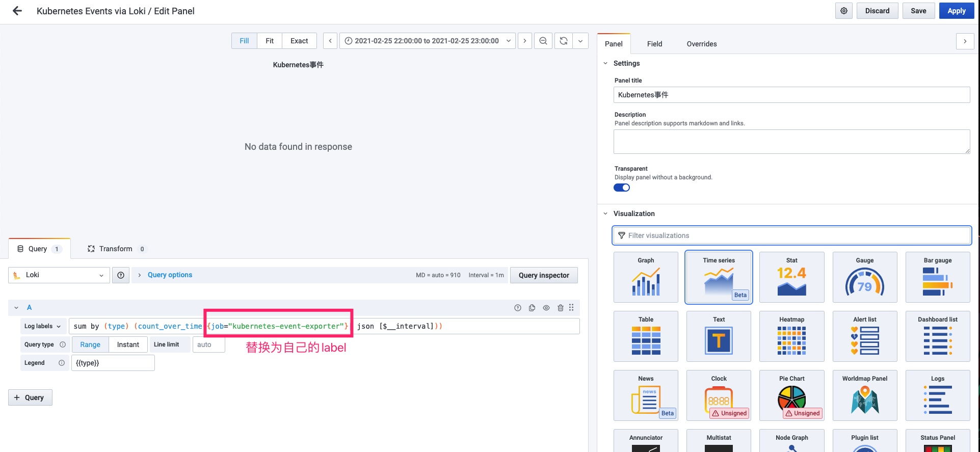Toggle Transparent panel switch
The image size is (980, 452).
coord(622,188)
